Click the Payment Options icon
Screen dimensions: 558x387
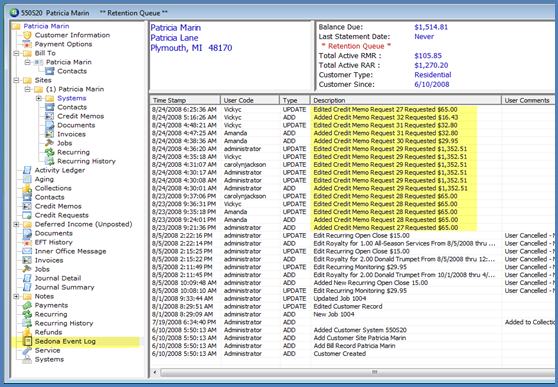[27, 44]
